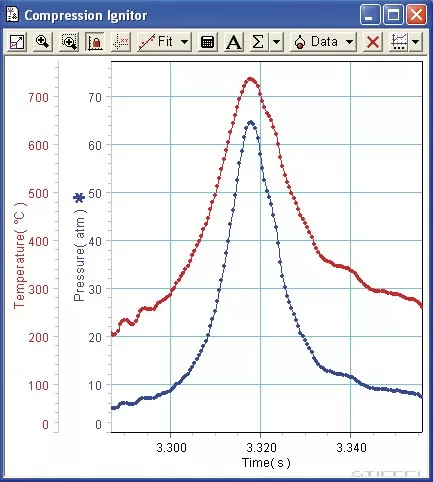This screenshot has width=433, height=482.
Task: Select the Zoom Select magnifier tool
Action: [43, 42]
